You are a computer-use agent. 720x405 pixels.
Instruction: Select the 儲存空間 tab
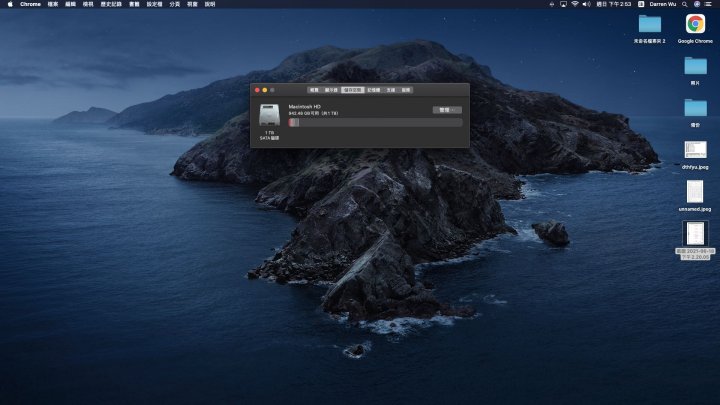tap(353, 90)
